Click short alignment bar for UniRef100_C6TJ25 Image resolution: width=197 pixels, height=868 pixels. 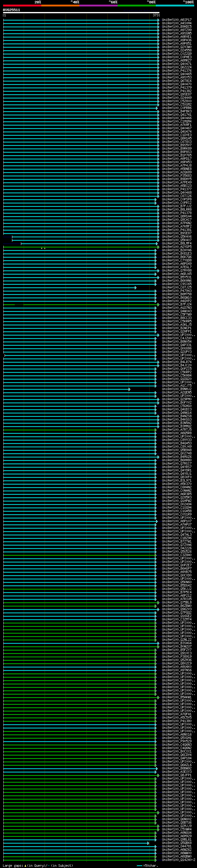click(70, 288)
